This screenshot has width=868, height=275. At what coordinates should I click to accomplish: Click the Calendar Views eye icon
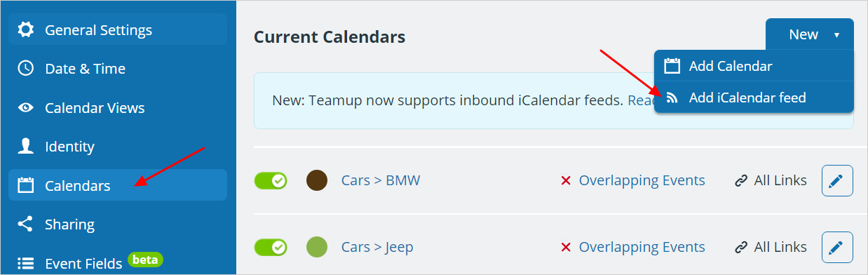(26, 107)
